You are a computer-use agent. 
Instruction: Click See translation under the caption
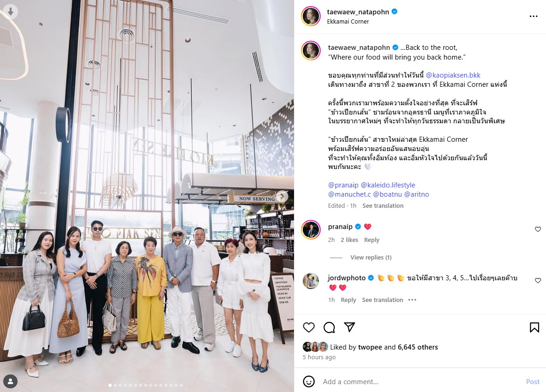point(383,206)
